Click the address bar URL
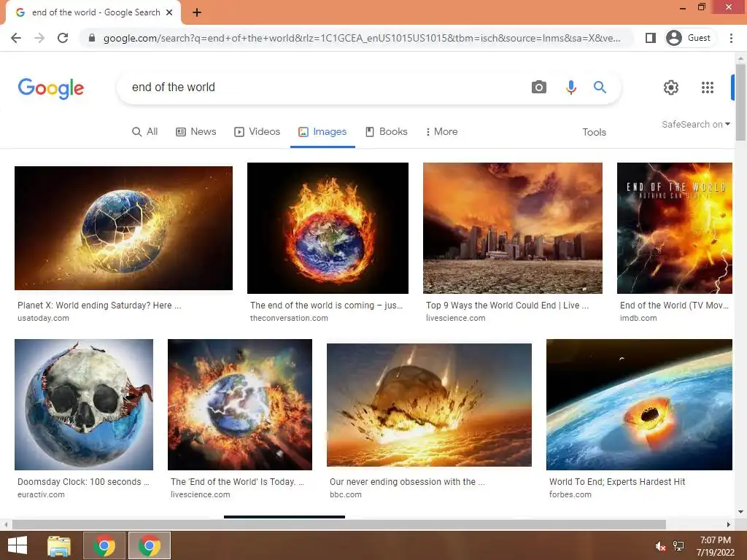747x560 pixels. click(362, 38)
